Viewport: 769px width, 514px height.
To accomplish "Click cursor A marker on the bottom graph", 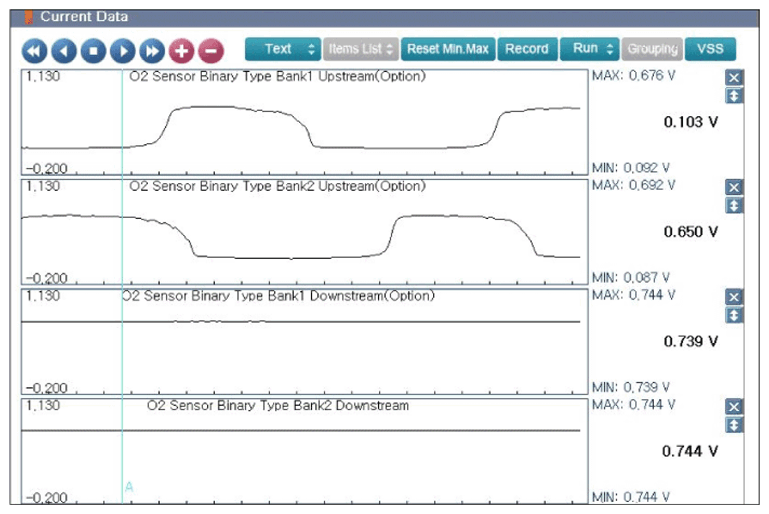I will coord(129,487).
